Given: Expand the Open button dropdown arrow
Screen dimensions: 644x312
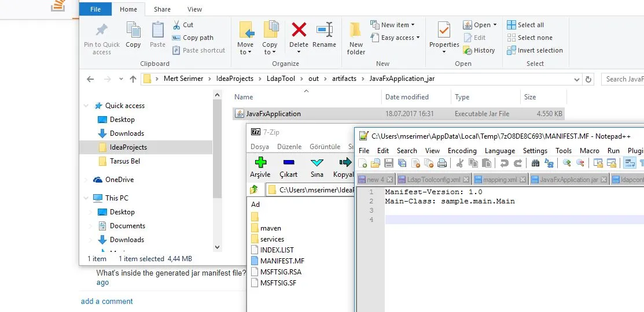Looking at the screenshot, I should (495, 25).
